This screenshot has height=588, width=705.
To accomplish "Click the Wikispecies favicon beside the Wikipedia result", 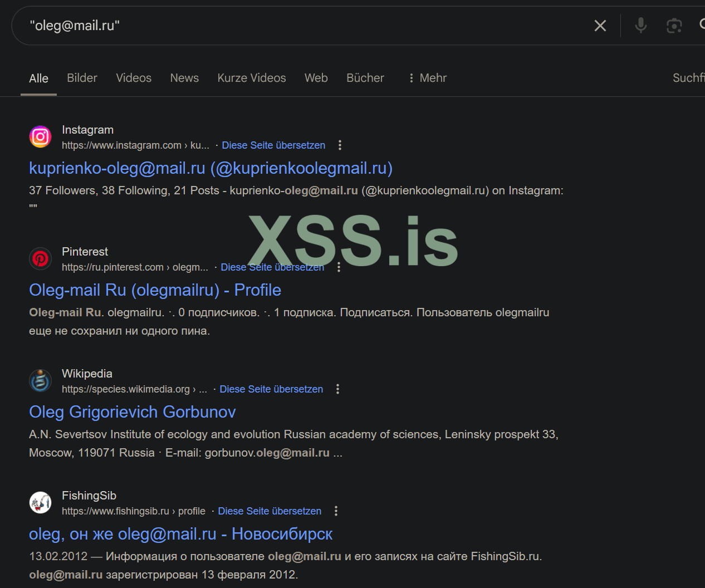I will point(40,380).
